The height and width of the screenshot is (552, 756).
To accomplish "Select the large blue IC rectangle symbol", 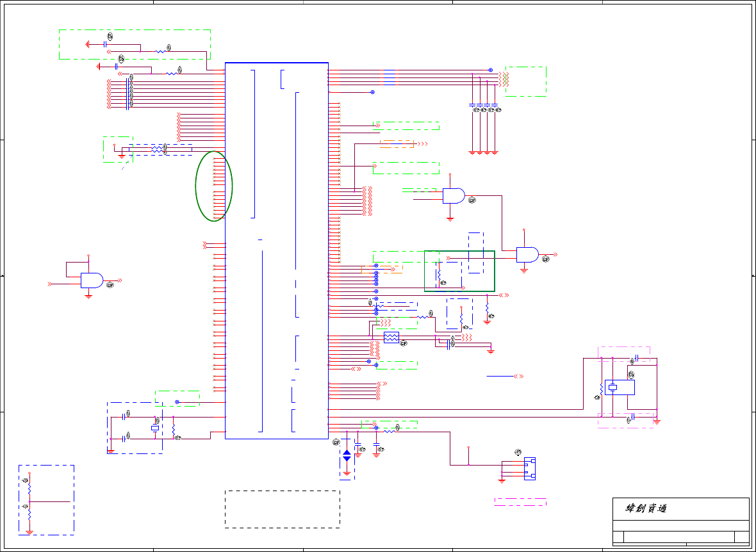I will (277, 250).
